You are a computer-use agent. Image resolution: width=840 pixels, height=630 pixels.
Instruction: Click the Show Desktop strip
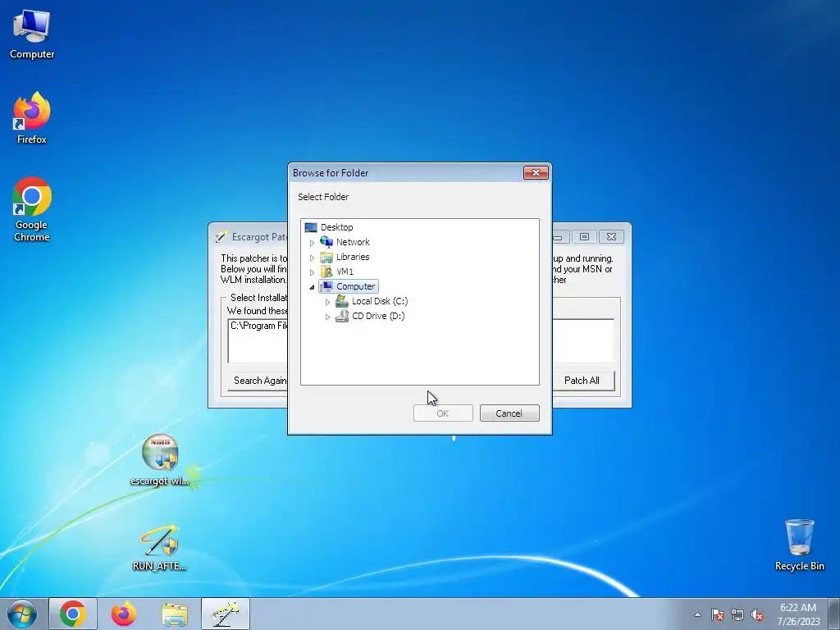[x=835, y=614]
